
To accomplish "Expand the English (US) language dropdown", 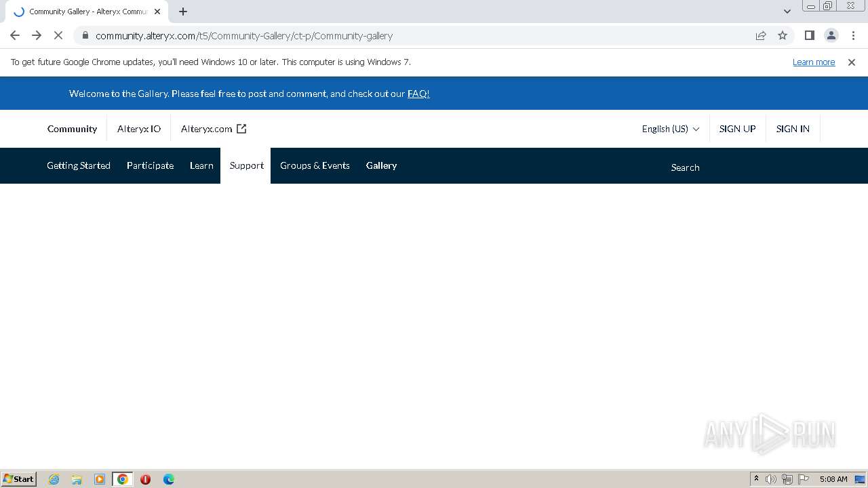I will (671, 129).
